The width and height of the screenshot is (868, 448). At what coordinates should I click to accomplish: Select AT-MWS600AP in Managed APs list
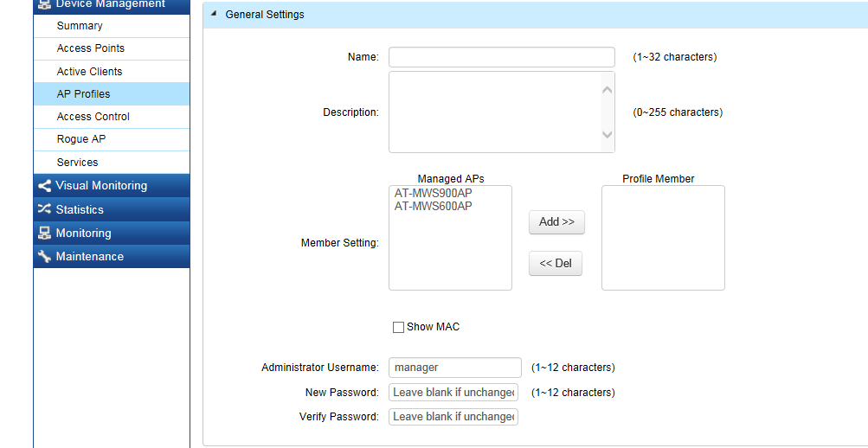point(434,207)
